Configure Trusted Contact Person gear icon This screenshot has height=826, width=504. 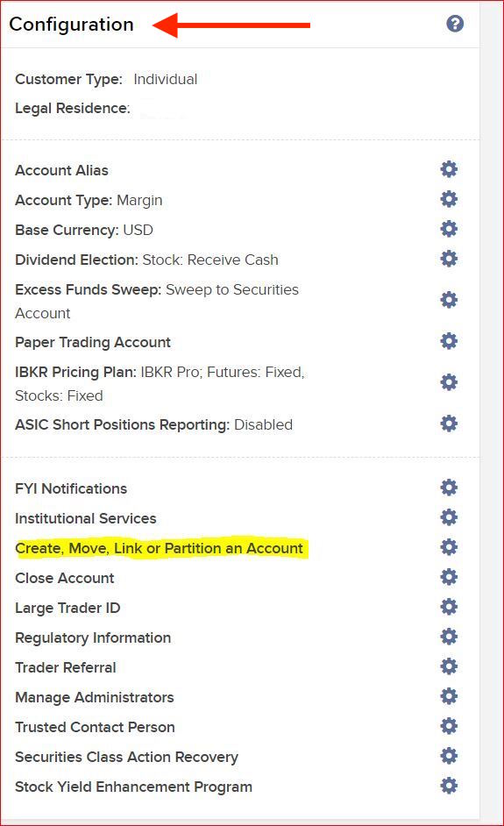(449, 726)
